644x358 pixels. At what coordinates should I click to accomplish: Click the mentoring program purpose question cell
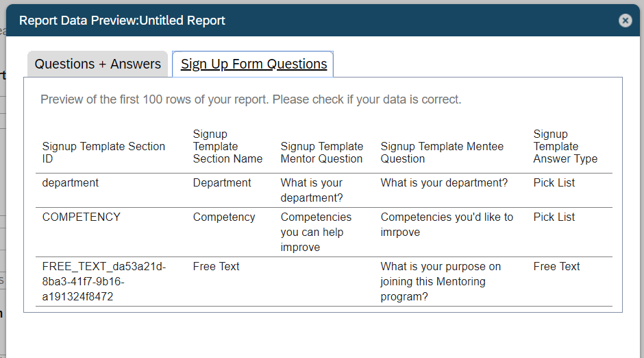[441, 282]
